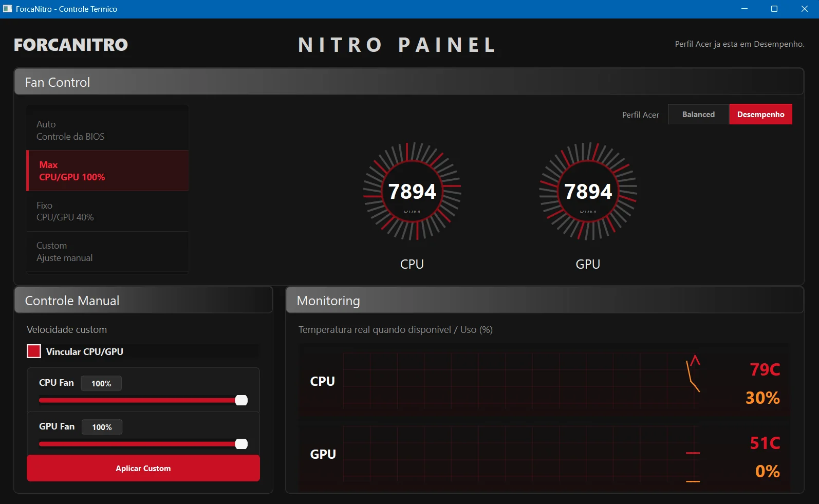The height and width of the screenshot is (504, 819).
Task: Click the GPU Fan speed slider handle
Action: (x=241, y=444)
